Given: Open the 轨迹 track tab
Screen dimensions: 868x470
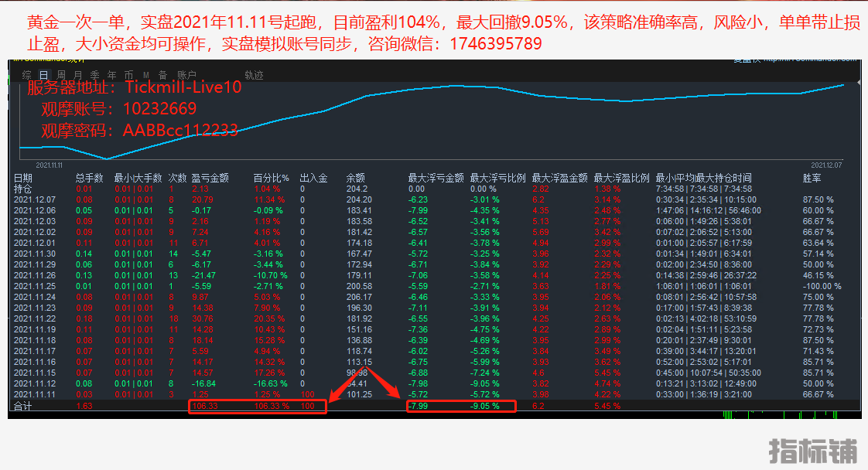Looking at the screenshot, I should click(254, 75).
